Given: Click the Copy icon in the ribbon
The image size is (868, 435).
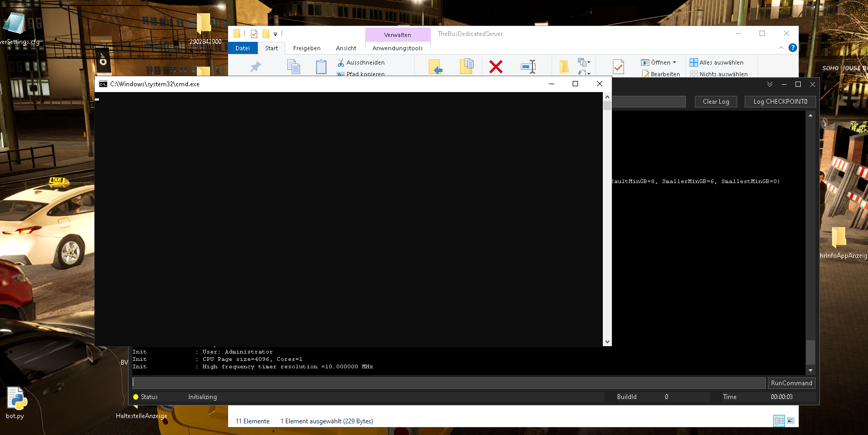Looking at the screenshot, I should (293, 67).
